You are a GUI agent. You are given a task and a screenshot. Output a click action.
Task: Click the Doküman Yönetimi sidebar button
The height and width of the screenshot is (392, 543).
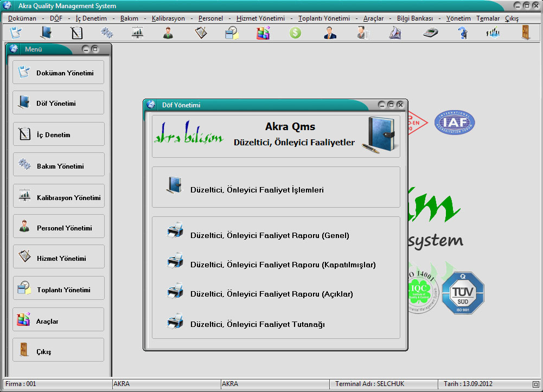coord(58,72)
